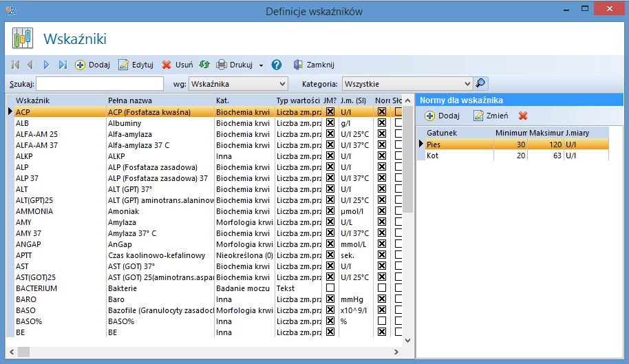This screenshot has width=629, height=364.
Task: Click Zamknij to close the window
Action: tap(314, 65)
